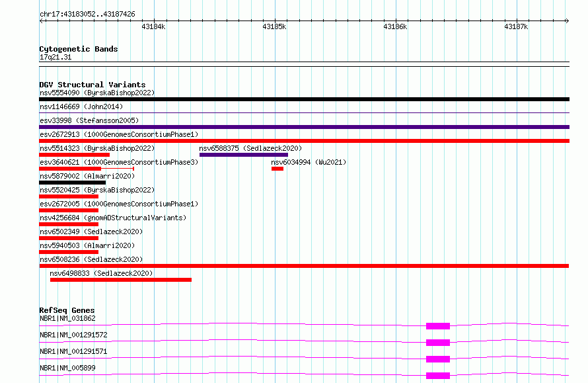Click the magenta exon of NBR1|NM_001291572
588x383 pixels.
[x=438, y=343]
